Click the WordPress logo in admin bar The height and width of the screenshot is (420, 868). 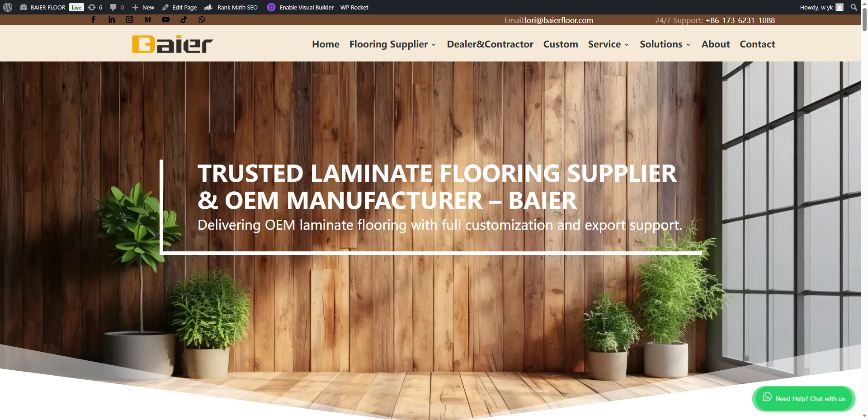tap(8, 7)
